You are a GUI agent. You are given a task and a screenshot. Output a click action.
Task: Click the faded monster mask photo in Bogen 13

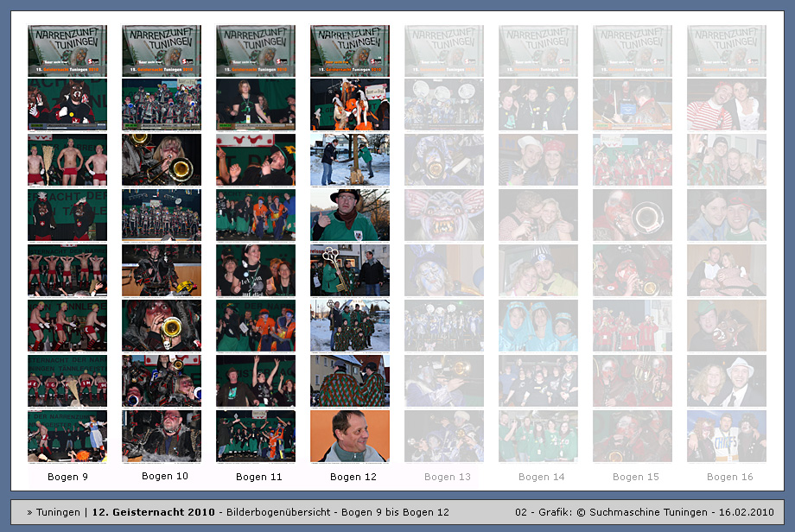tap(444, 215)
